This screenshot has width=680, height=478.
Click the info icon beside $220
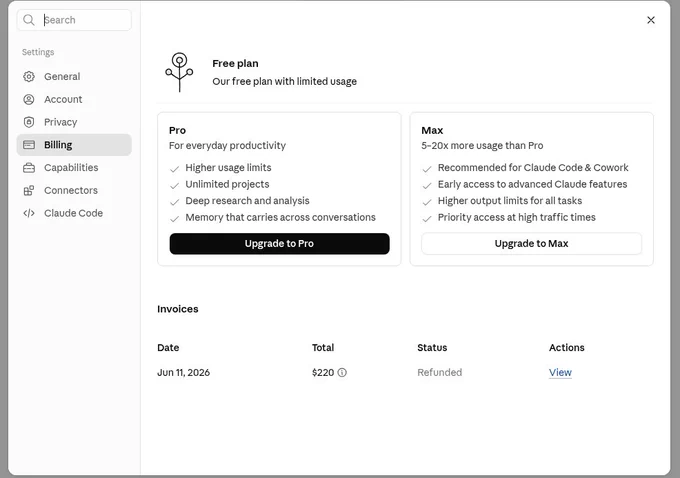[x=342, y=373]
